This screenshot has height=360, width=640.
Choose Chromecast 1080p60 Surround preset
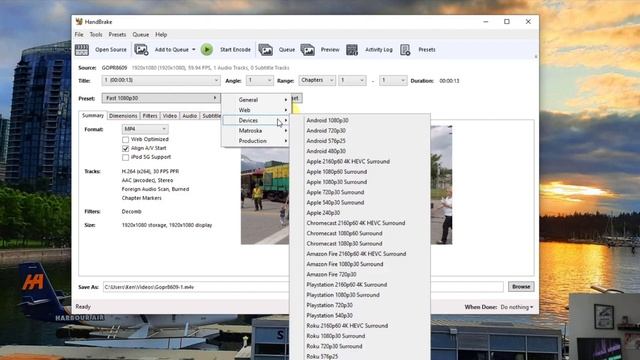tap(344, 233)
